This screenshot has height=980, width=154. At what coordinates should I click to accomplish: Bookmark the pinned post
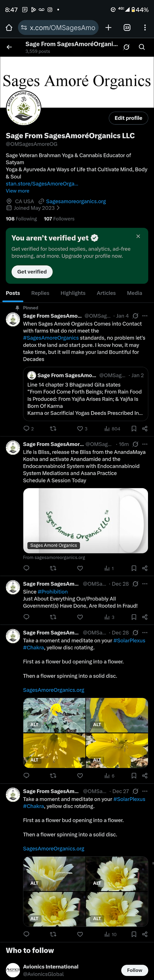point(134,428)
